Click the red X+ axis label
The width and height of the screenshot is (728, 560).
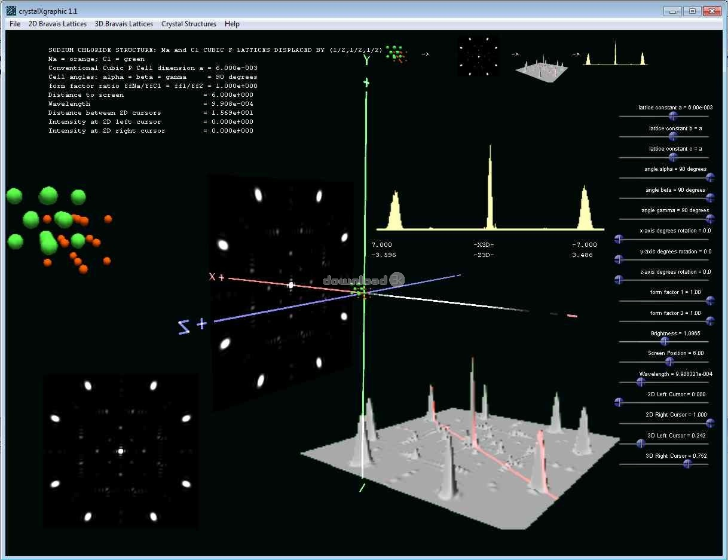[x=216, y=277]
